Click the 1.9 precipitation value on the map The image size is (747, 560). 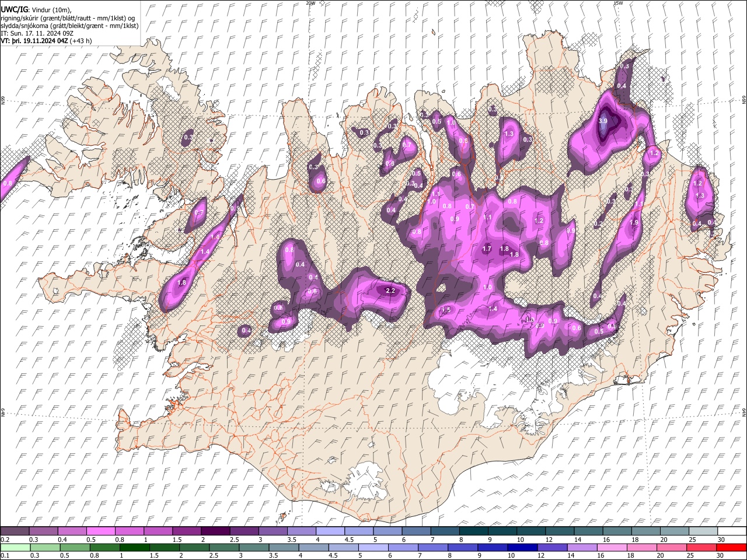(x=634, y=222)
